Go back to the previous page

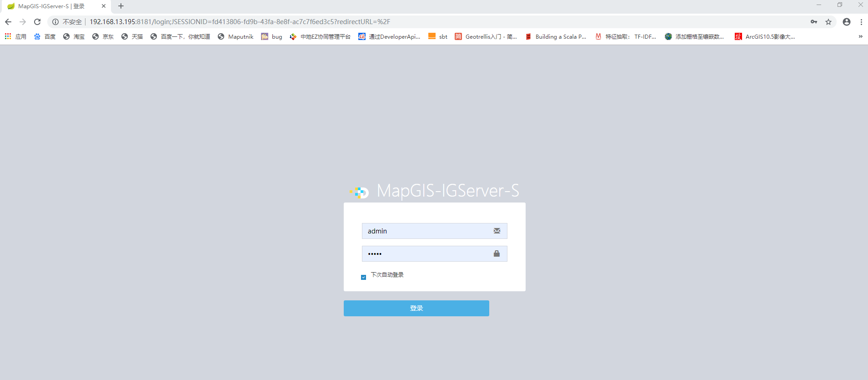(x=8, y=22)
